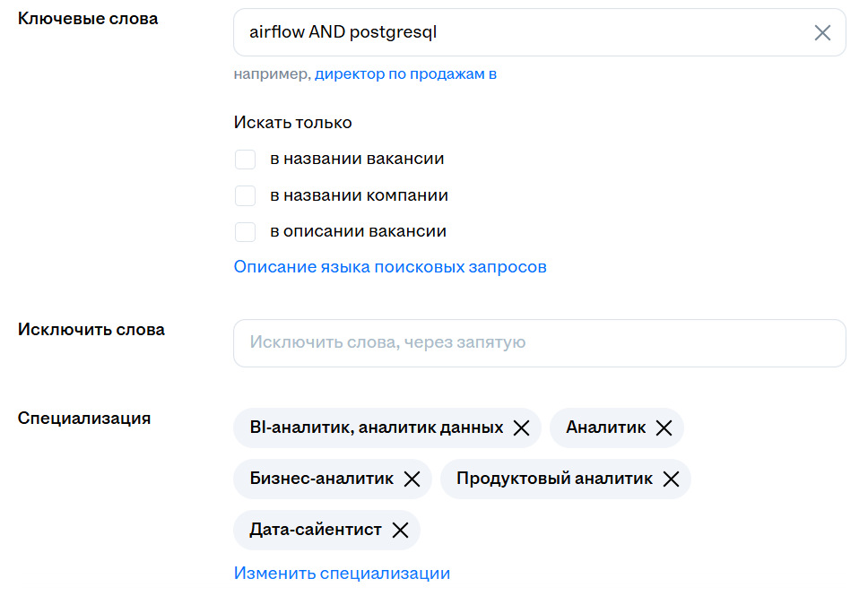The width and height of the screenshot is (868, 596).
Task: Remove the Дата-сайентист specialization tag
Action: click(x=400, y=531)
